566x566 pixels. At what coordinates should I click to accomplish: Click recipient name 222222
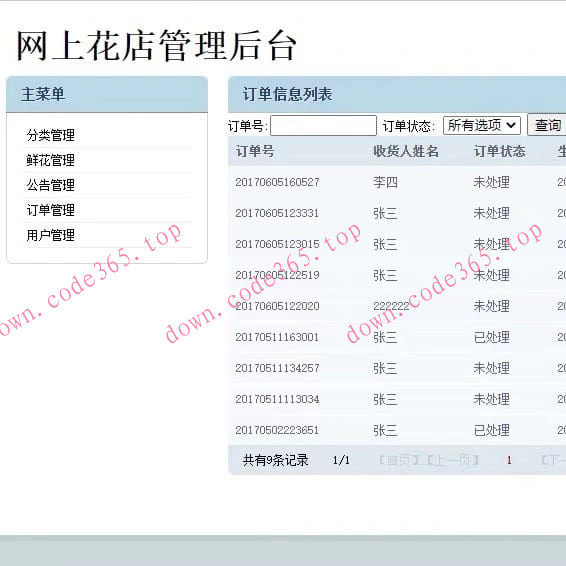(x=391, y=306)
